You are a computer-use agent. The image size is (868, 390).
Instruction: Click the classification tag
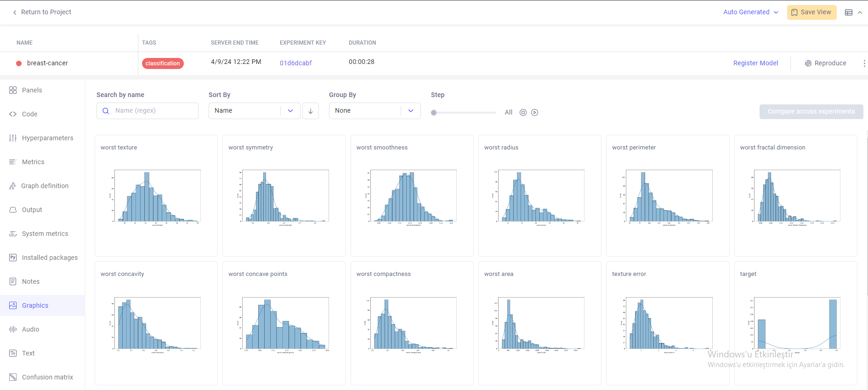(x=163, y=63)
